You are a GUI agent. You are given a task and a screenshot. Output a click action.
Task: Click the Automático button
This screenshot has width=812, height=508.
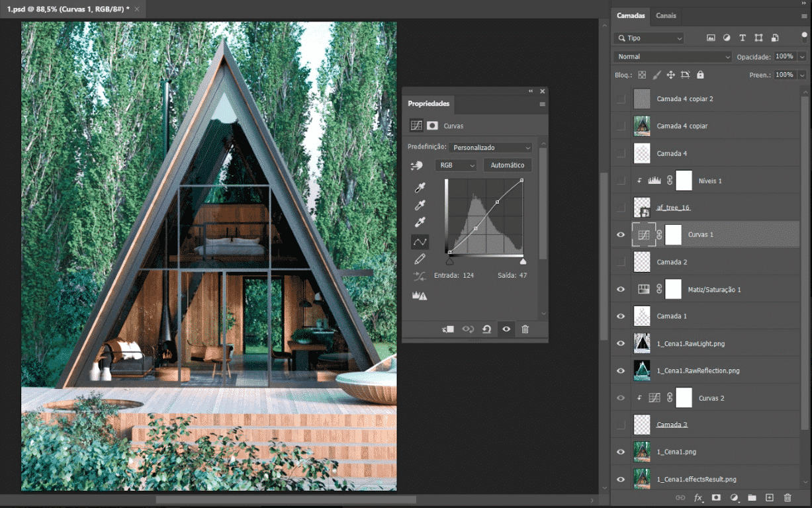tap(508, 165)
